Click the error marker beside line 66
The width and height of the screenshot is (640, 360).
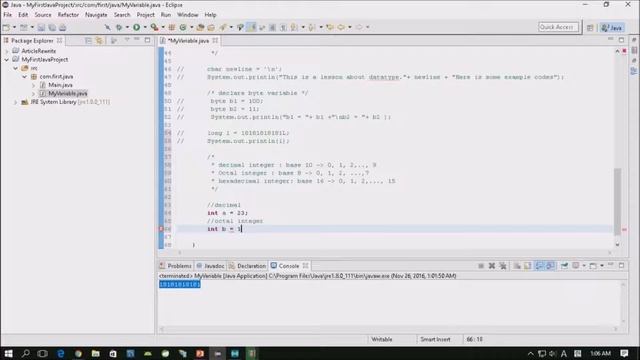[x=161, y=229]
